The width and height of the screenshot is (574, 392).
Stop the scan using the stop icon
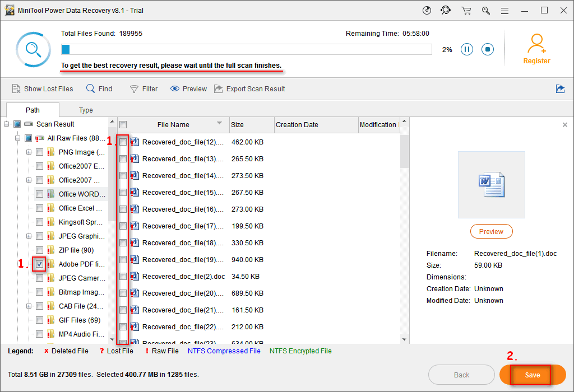(487, 49)
